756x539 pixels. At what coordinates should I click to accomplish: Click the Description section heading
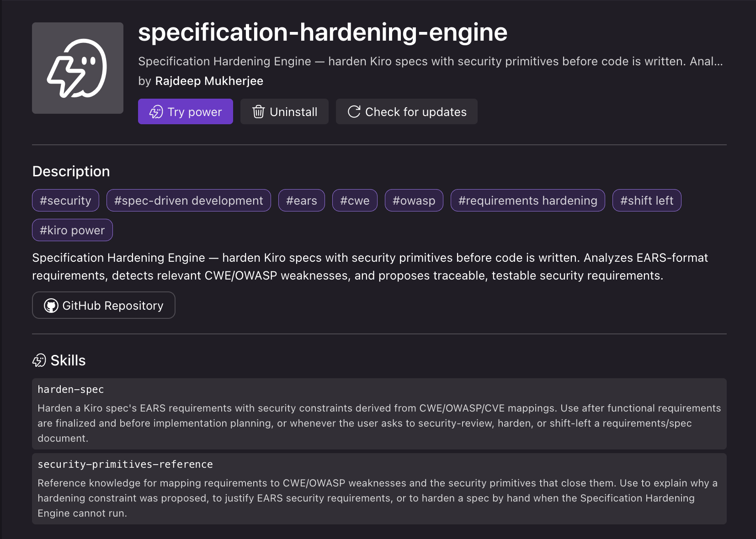click(71, 171)
